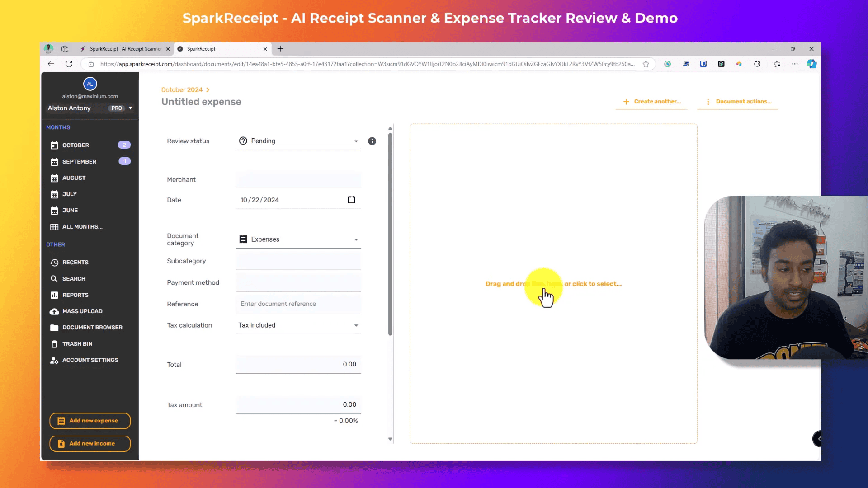This screenshot has height=488, width=868.
Task: Open browser extensions puzzle icon
Action: click(x=757, y=64)
